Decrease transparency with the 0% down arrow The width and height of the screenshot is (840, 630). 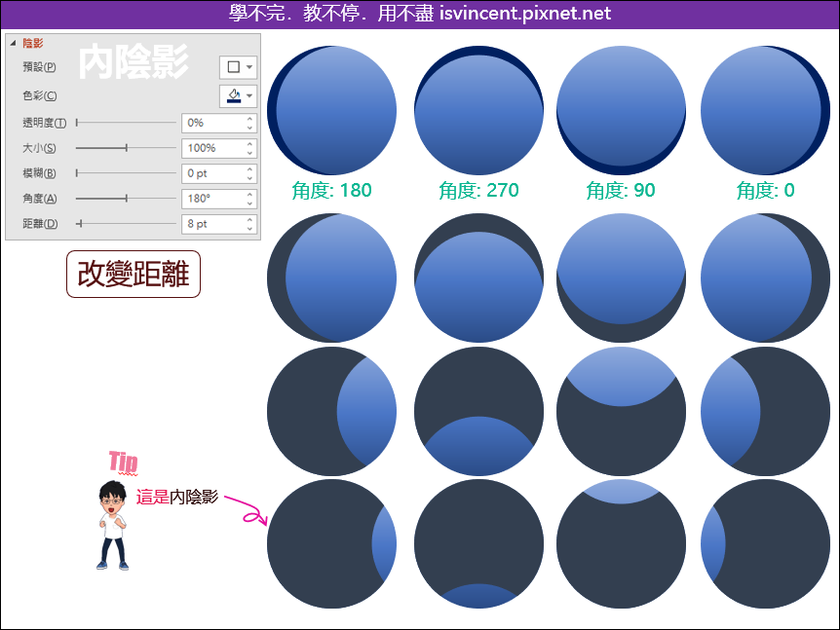click(249, 128)
